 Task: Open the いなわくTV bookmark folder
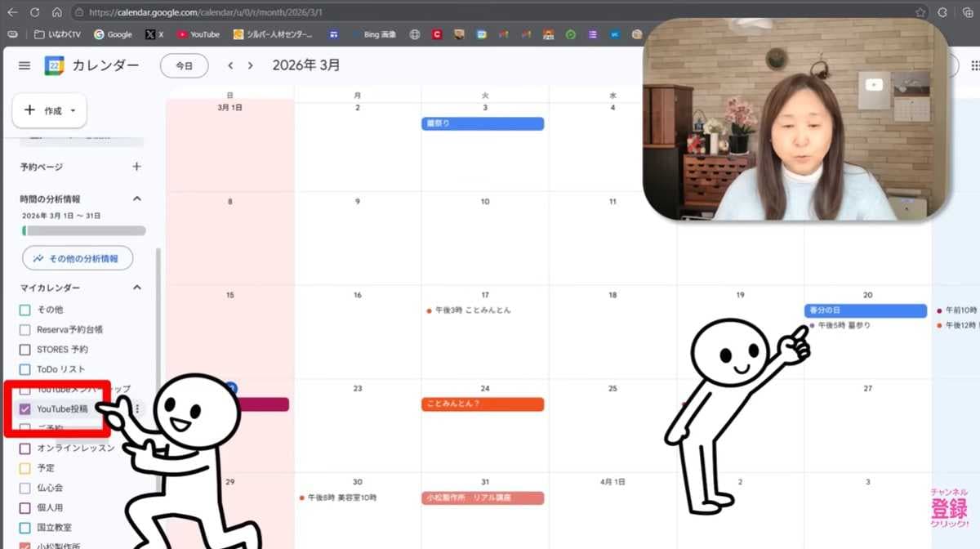click(x=57, y=34)
